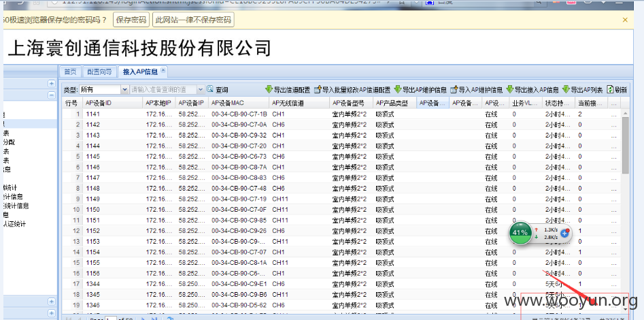Click the table's vertical scrollbar thumb

(625, 145)
